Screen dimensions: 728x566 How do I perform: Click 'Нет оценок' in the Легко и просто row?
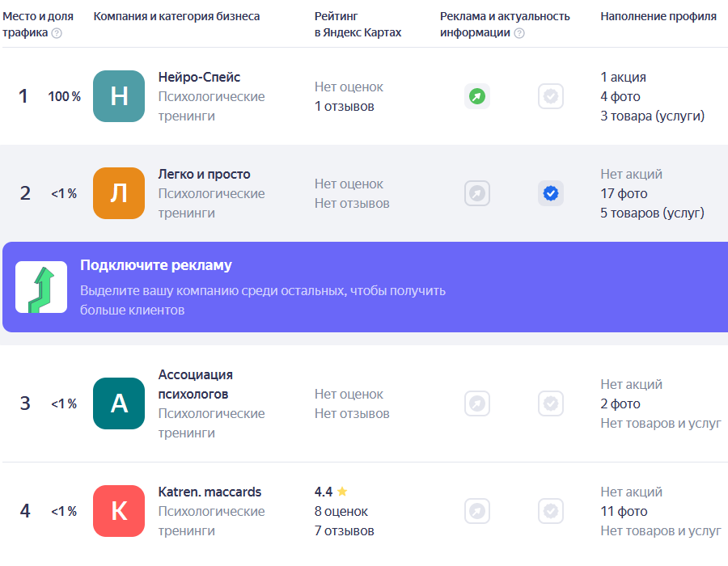[349, 184]
